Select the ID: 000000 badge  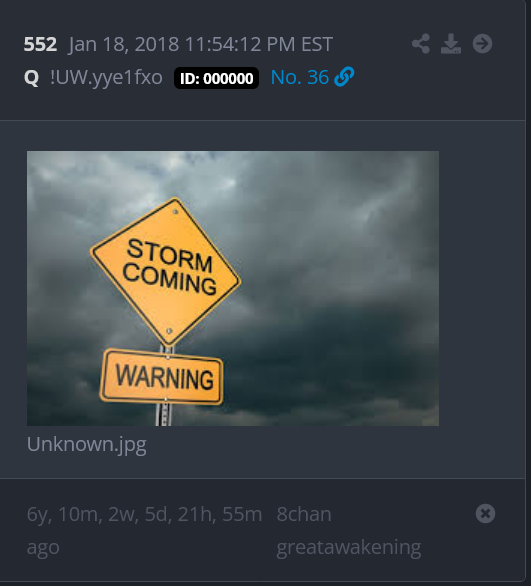tap(216, 78)
